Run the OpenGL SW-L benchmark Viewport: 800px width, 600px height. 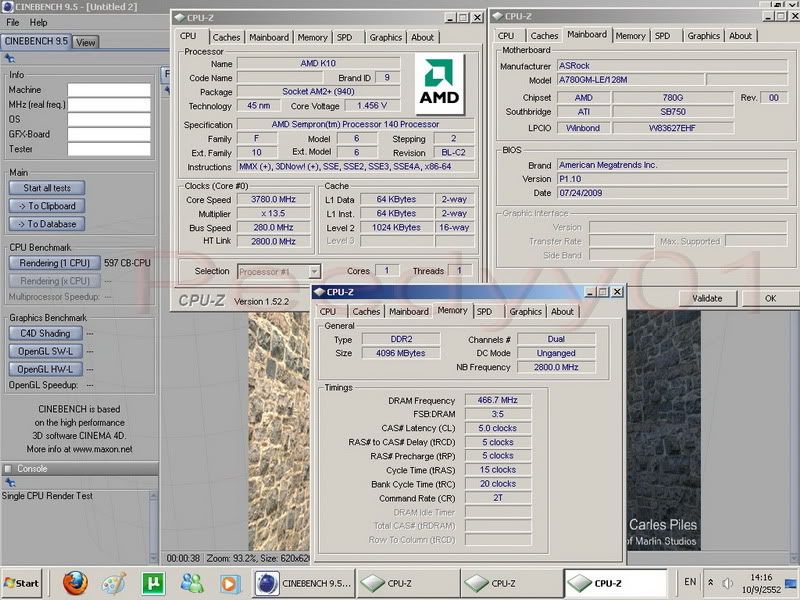point(45,351)
